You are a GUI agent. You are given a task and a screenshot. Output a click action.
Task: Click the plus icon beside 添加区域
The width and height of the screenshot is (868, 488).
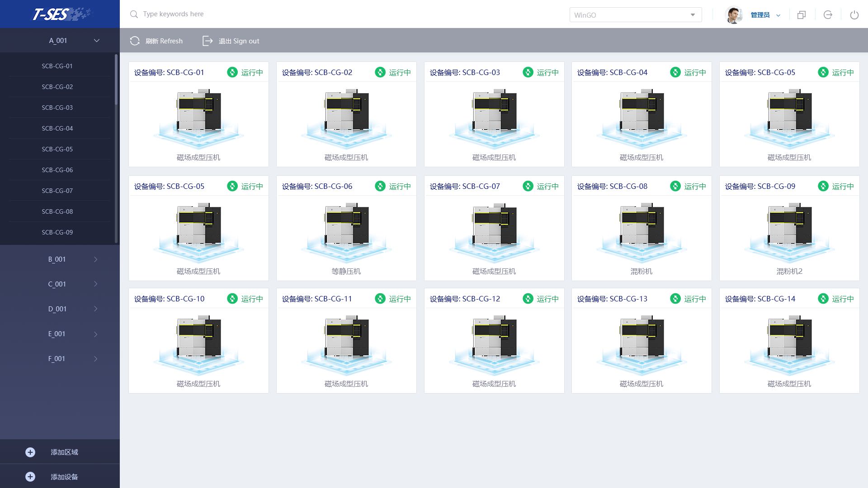point(30,452)
